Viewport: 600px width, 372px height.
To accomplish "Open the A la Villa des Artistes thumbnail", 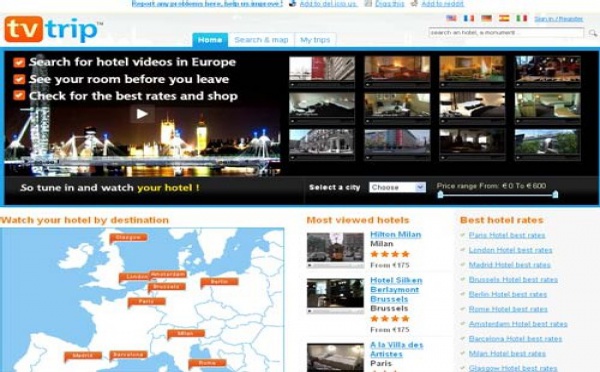I will point(335,357).
